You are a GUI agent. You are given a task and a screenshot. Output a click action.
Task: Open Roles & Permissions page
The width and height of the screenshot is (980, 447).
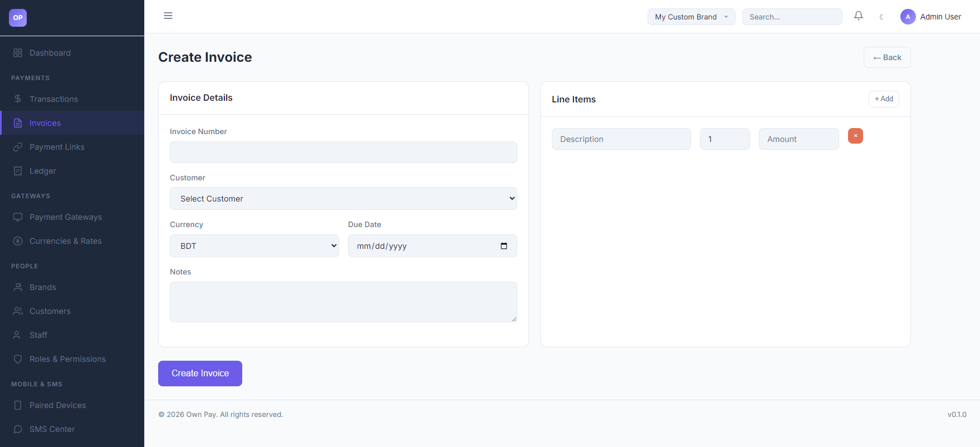coord(72,359)
